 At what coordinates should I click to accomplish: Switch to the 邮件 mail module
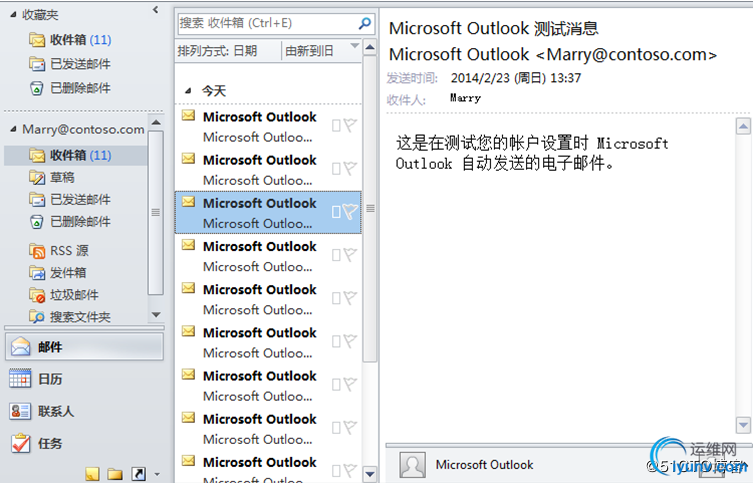coord(85,347)
